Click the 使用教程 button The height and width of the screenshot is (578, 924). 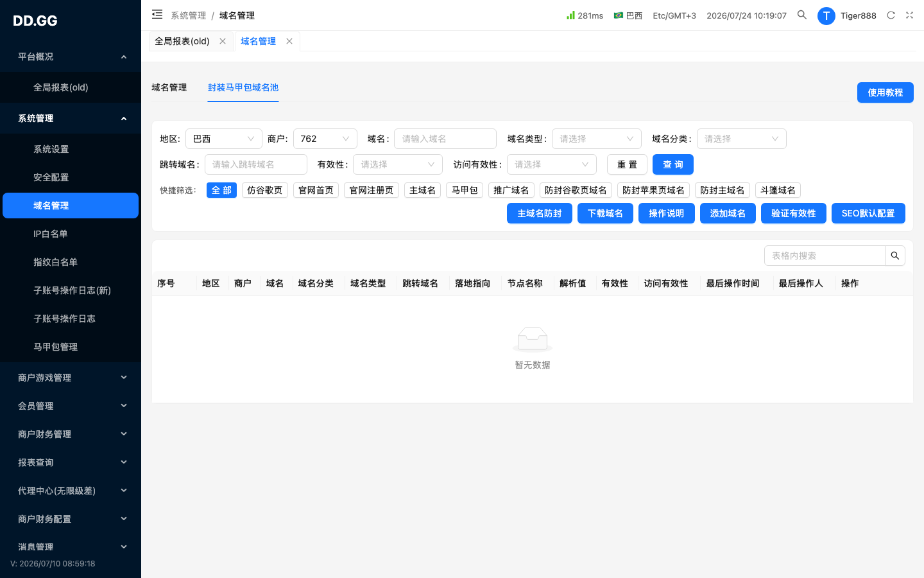pos(886,92)
